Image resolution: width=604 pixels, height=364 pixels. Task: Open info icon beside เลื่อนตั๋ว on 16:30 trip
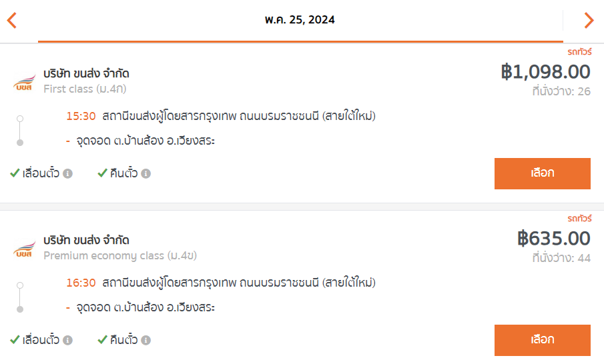(x=68, y=340)
